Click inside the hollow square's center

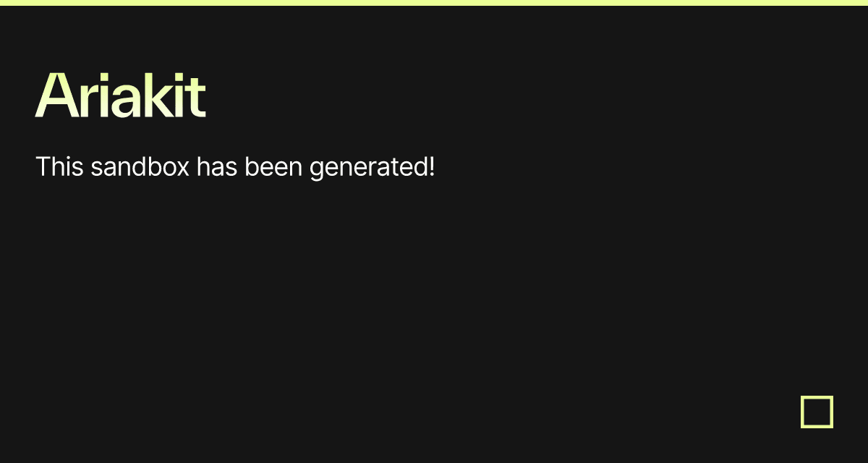click(817, 412)
